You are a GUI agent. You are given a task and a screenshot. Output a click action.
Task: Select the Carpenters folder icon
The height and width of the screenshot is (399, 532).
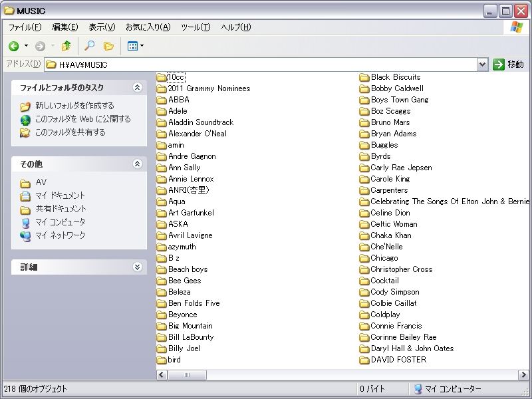pos(364,190)
